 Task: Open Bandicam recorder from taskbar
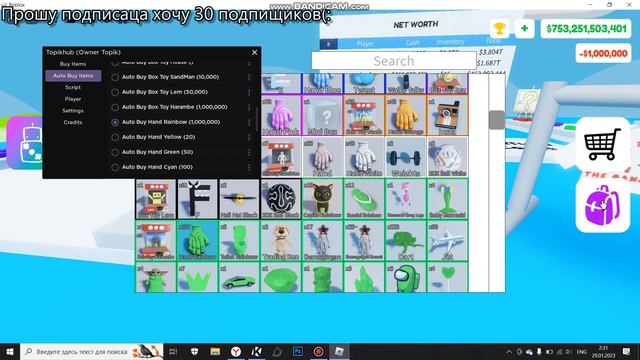(x=318, y=351)
